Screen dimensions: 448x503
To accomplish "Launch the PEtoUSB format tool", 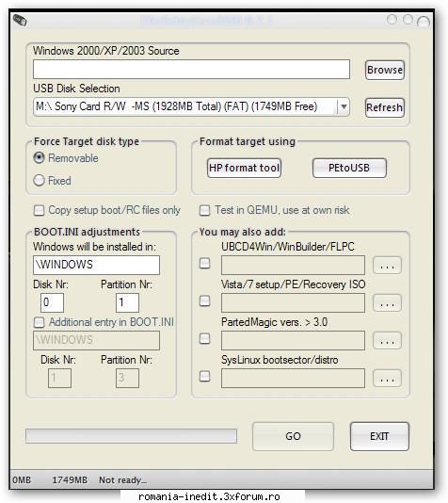I will [x=349, y=168].
